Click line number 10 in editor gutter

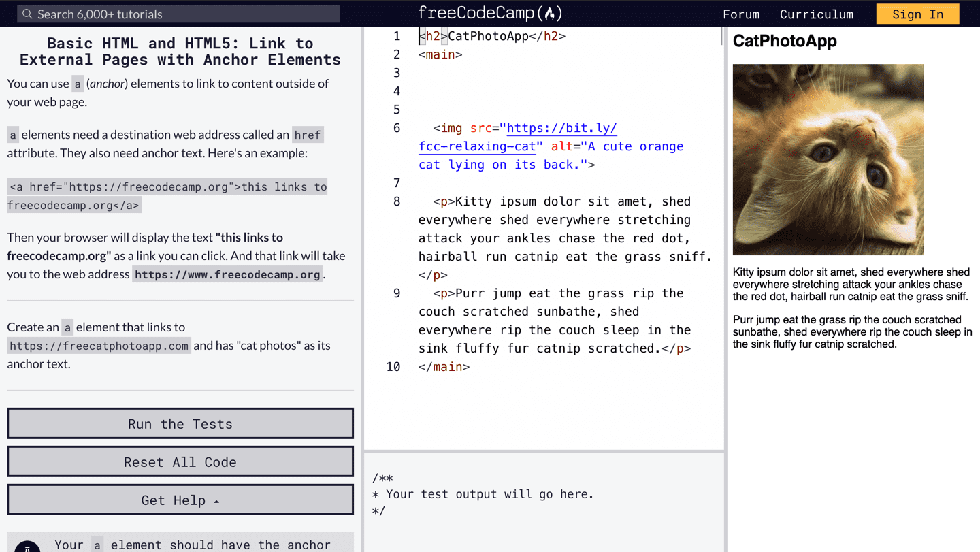click(x=393, y=367)
